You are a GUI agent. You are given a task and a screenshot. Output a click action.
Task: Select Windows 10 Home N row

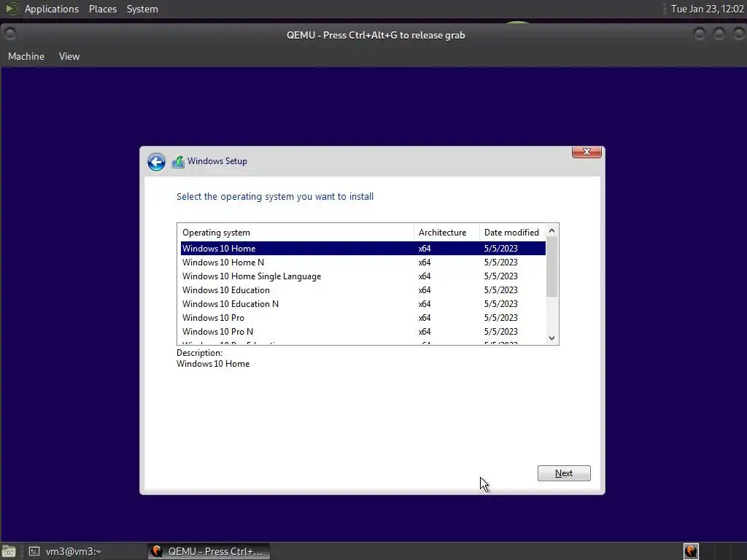363,262
